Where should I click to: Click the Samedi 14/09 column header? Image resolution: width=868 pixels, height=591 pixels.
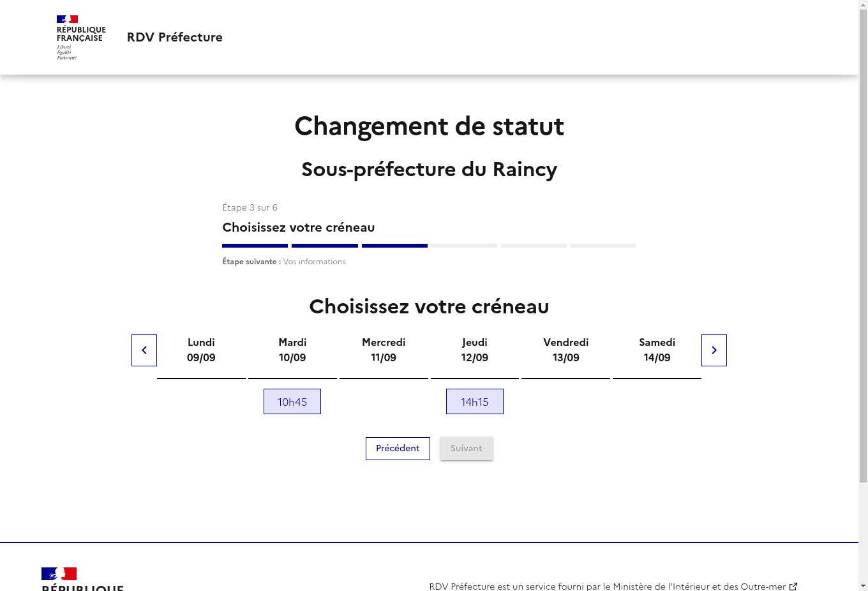[x=657, y=350]
